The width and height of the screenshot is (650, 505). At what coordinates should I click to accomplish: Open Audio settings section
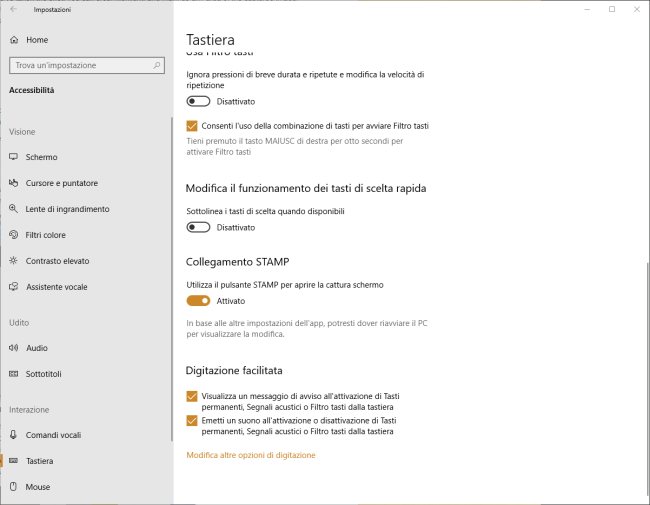pyautogui.click(x=37, y=348)
